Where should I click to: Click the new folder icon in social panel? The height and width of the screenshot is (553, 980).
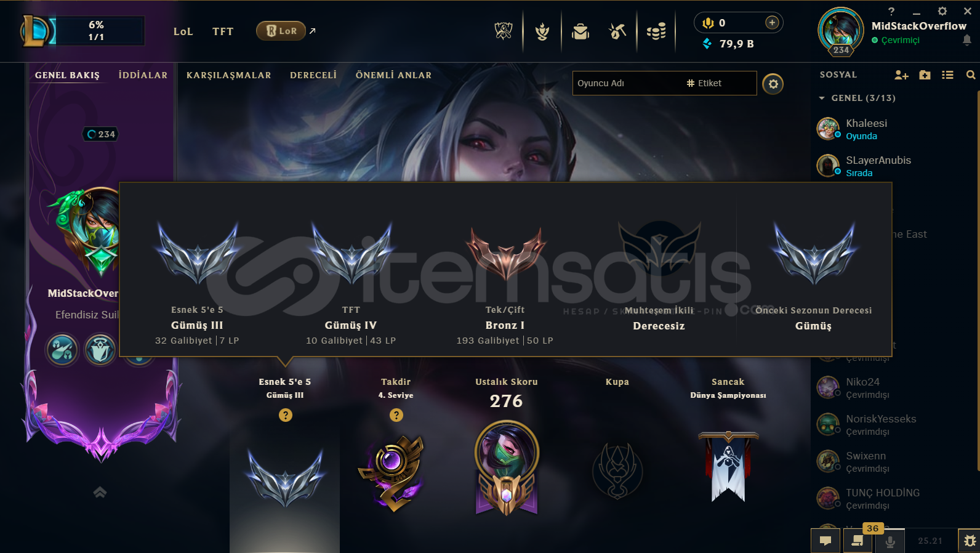[x=925, y=75]
